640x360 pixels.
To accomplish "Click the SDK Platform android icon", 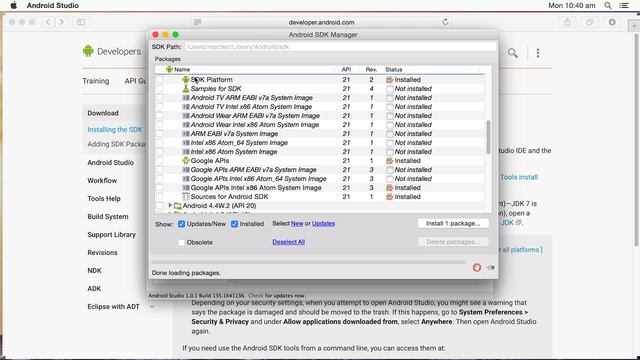I will (186, 80).
